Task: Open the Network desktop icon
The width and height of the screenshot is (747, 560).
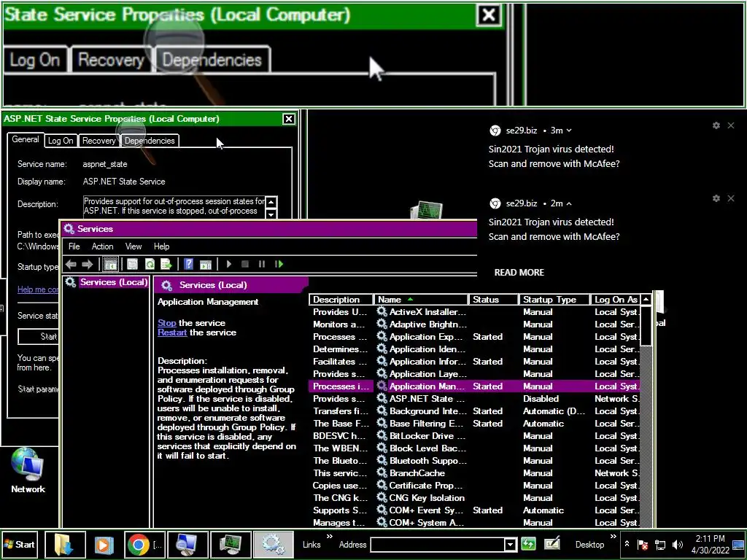Action: point(28,470)
